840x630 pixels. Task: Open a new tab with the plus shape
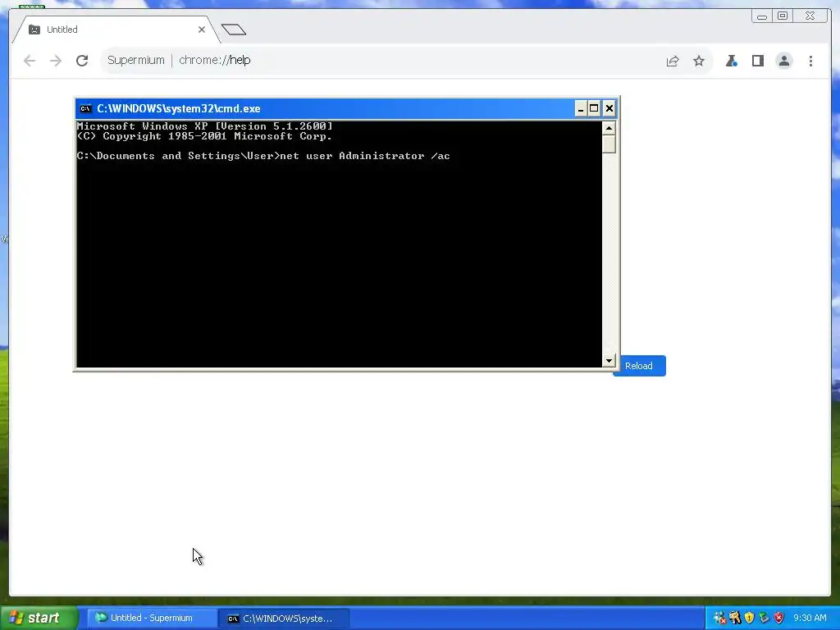(234, 30)
